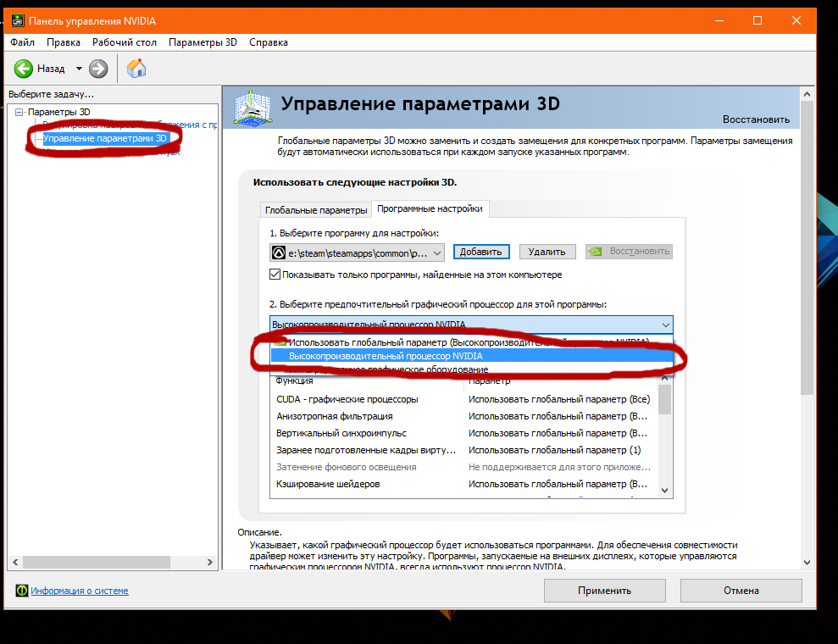
Task: Open the Back history dropdown arrow
Action: 79,69
